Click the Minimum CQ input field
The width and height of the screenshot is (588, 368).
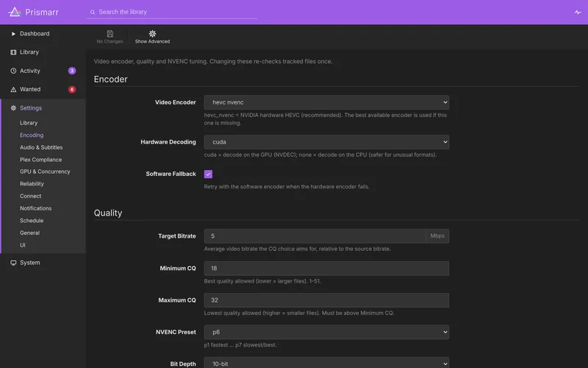326,269
